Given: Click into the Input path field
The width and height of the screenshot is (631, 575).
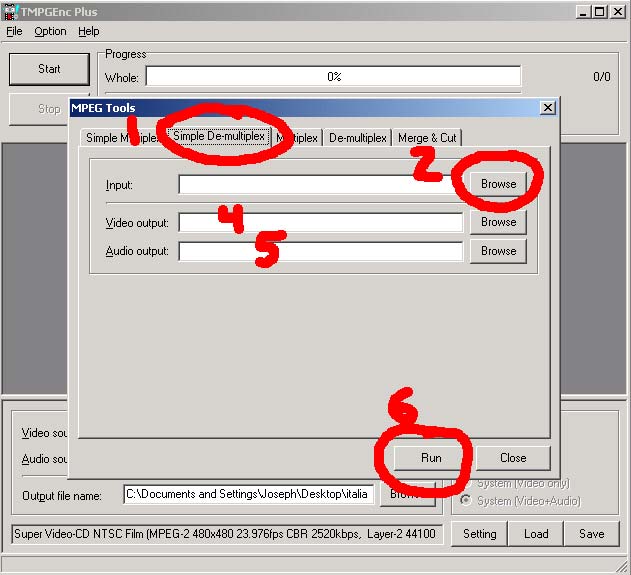Looking at the screenshot, I should click(321, 184).
